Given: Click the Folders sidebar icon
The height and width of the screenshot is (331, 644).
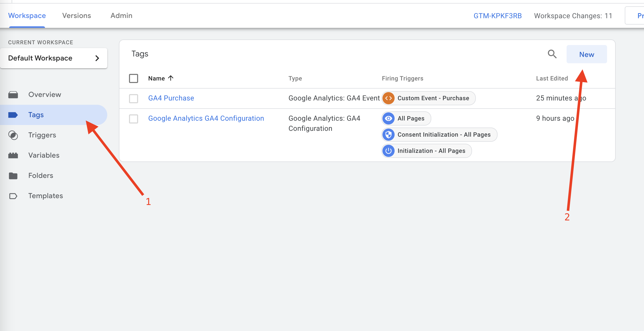Looking at the screenshot, I should pyautogui.click(x=13, y=176).
